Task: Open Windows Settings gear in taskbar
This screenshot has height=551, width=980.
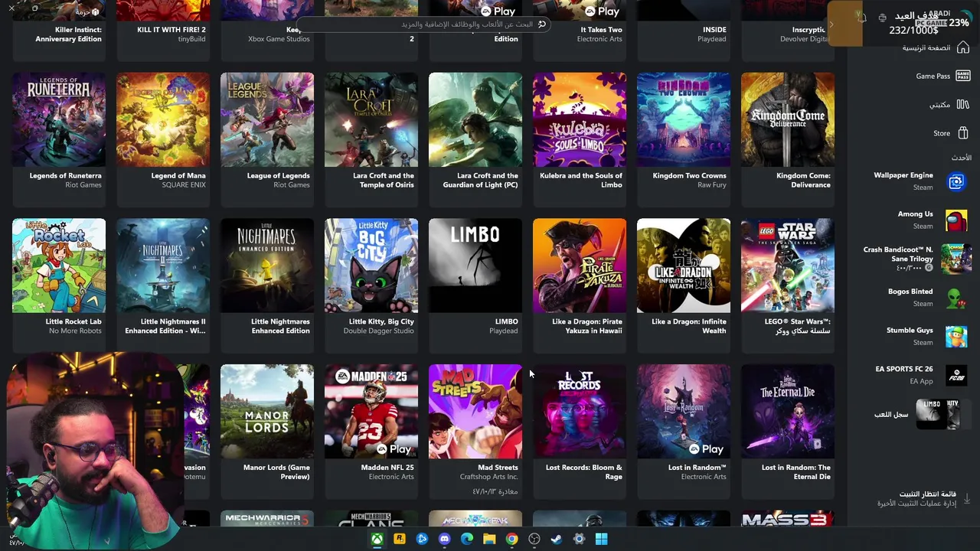Action: pos(579,539)
